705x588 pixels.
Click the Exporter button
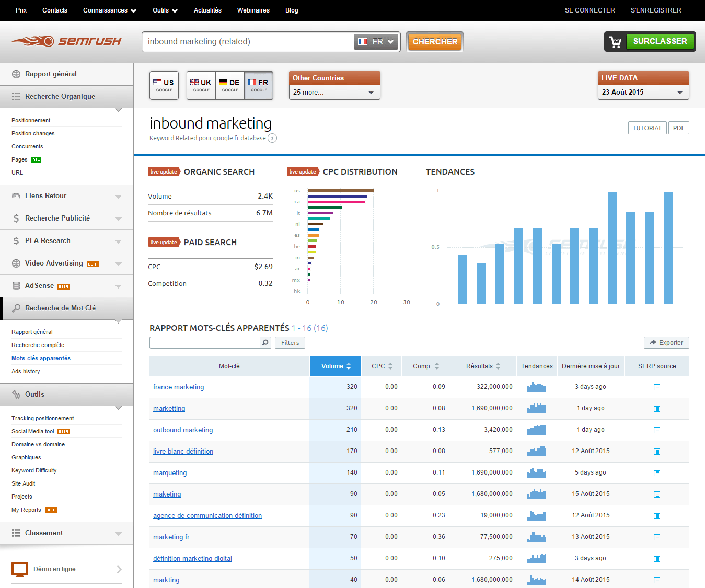666,343
